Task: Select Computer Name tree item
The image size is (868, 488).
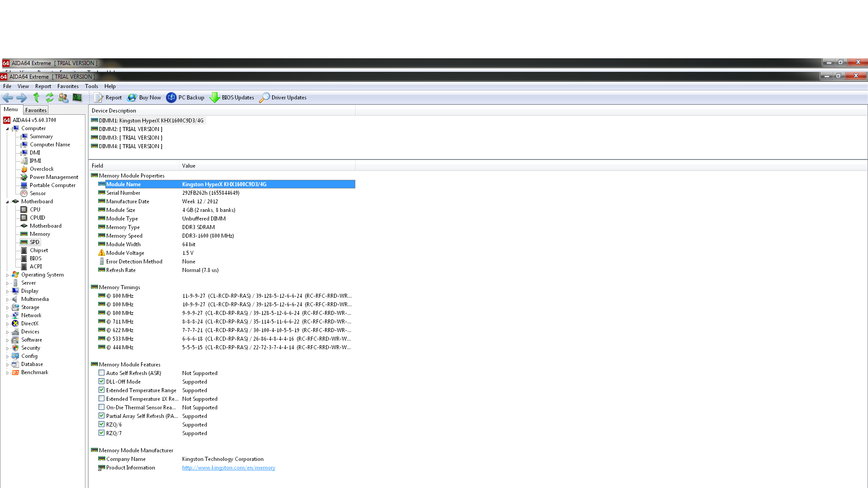Action: pos(50,145)
